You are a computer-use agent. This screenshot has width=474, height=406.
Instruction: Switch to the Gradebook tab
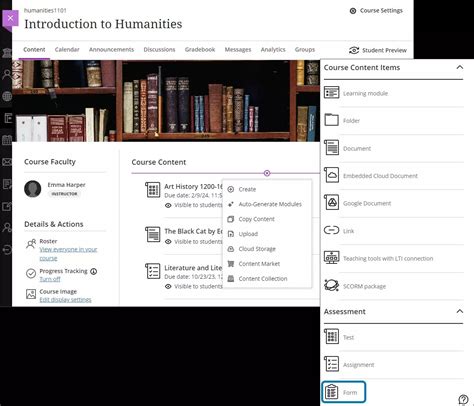(x=200, y=50)
